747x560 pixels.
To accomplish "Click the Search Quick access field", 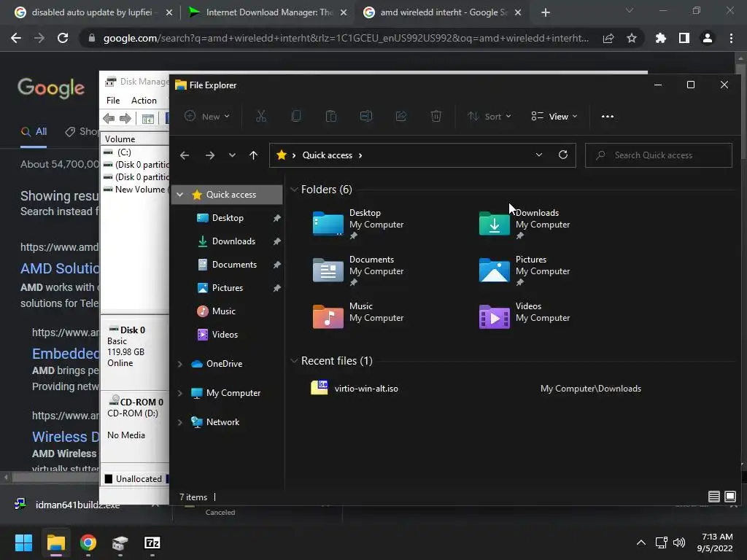I will point(659,155).
